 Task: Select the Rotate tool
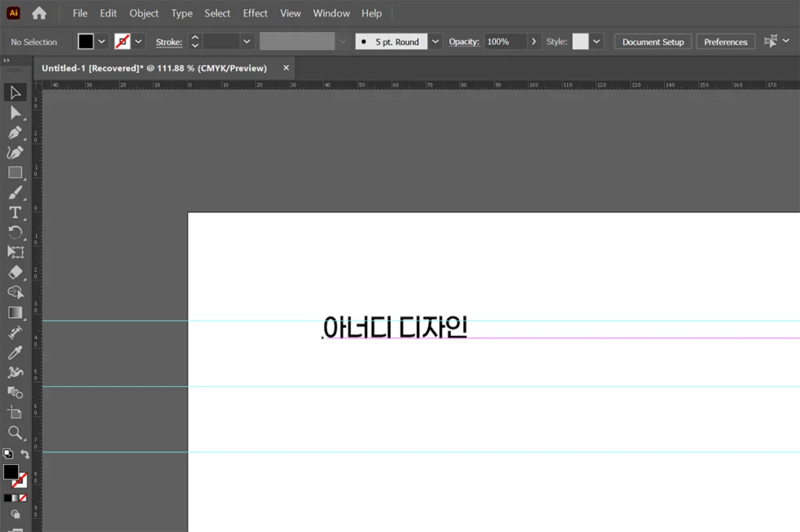(x=15, y=233)
